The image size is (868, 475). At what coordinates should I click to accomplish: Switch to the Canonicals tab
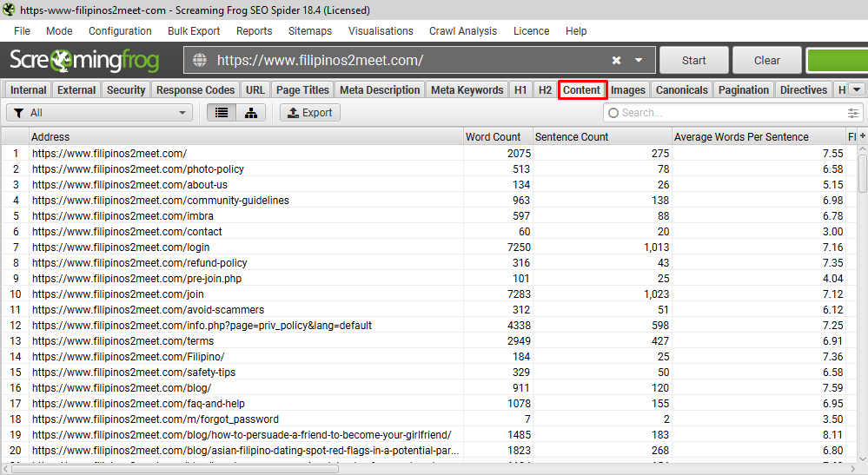pos(681,89)
